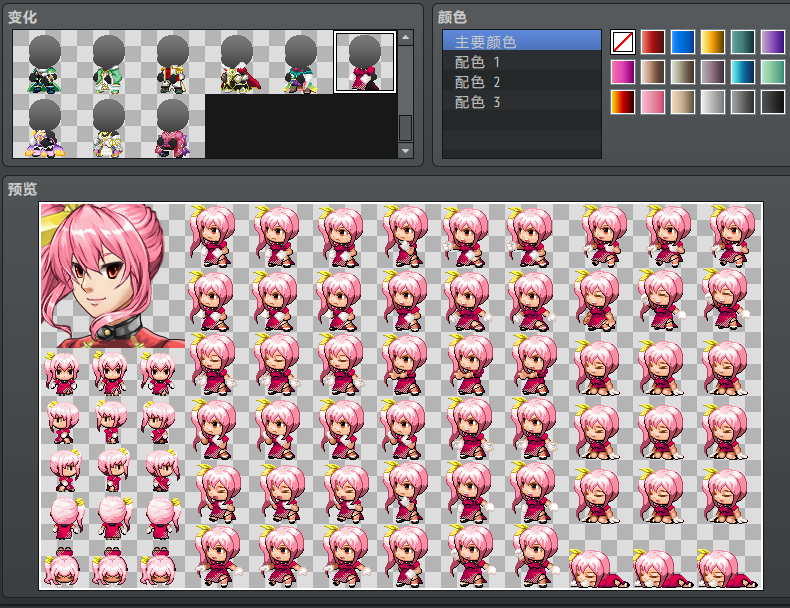Pick the light pink color swatch
This screenshot has width=790, height=608.
click(653, 102)
